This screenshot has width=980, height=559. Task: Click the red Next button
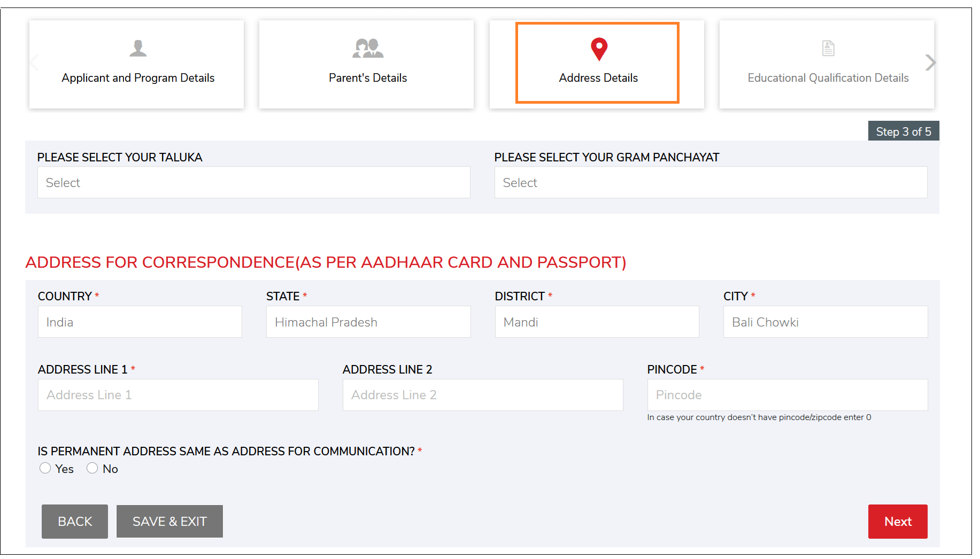tap(898, 522)
